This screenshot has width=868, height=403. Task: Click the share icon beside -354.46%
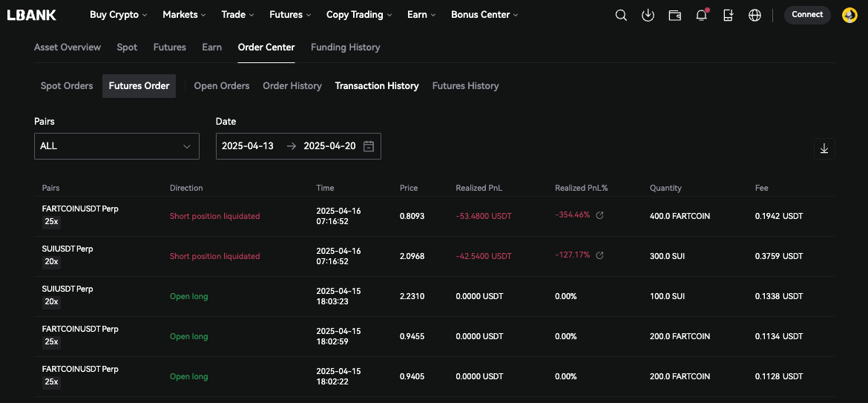600,215
